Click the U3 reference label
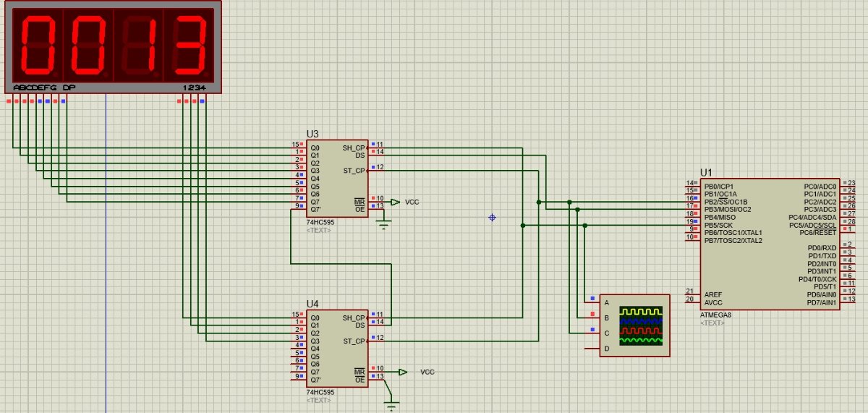This screenshot has width=868, height=413. [312, 134]
